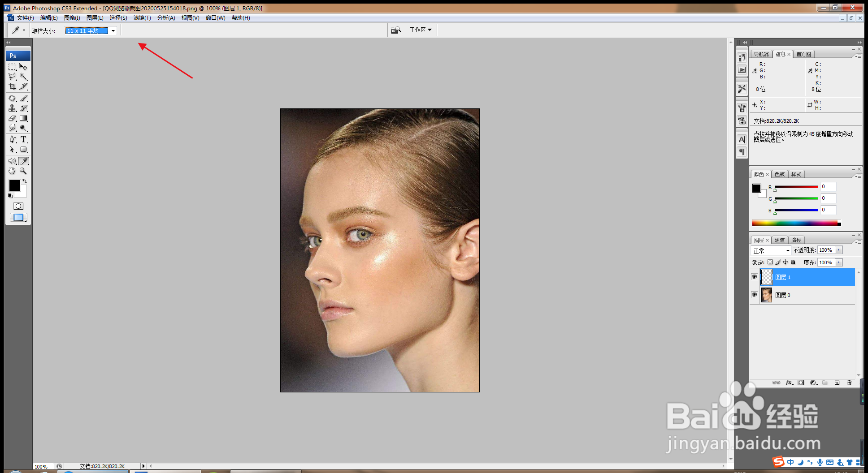This screenshot has height=473, width=868.
Task: Select the Magic Wand tool
Action: (x=24, y=77)
